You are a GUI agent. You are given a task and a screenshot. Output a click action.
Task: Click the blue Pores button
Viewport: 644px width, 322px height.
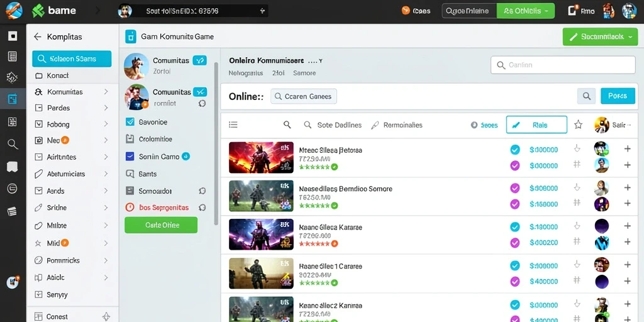tap(618, 96)
